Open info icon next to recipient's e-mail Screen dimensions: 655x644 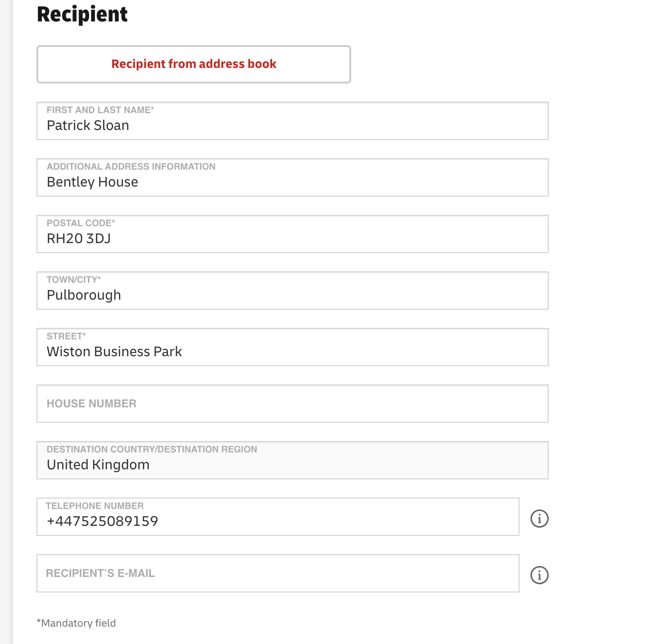coord(539,575)
